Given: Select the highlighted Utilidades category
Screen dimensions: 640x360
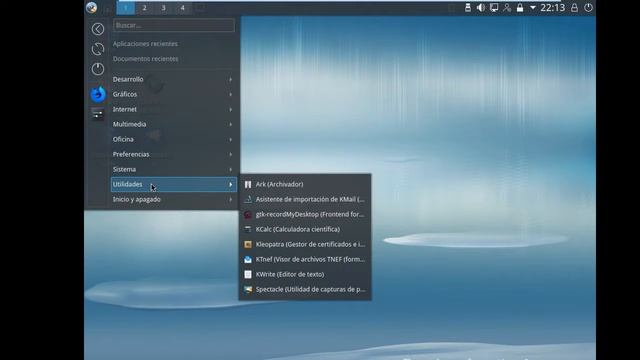Looking at the screenshot, I should (x=173, y=184).
